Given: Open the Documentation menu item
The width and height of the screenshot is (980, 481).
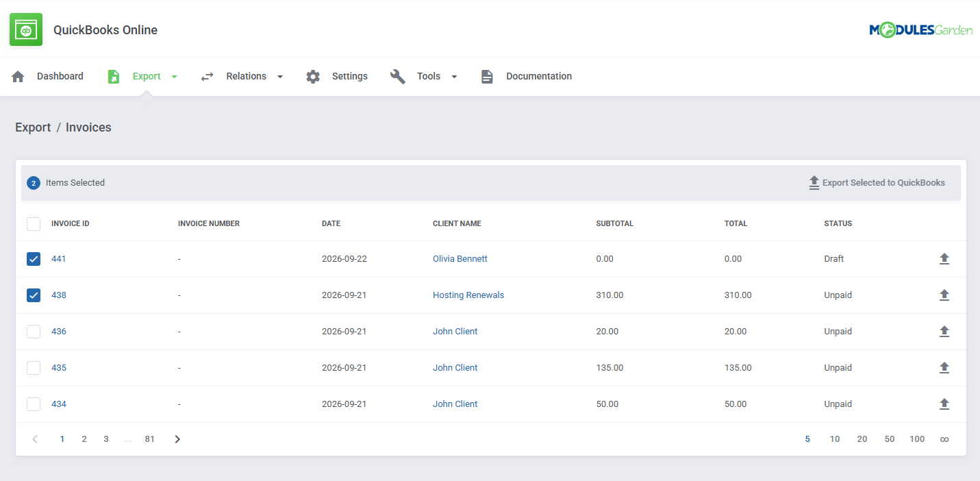Looking at the screenshot, I should 539,76.
